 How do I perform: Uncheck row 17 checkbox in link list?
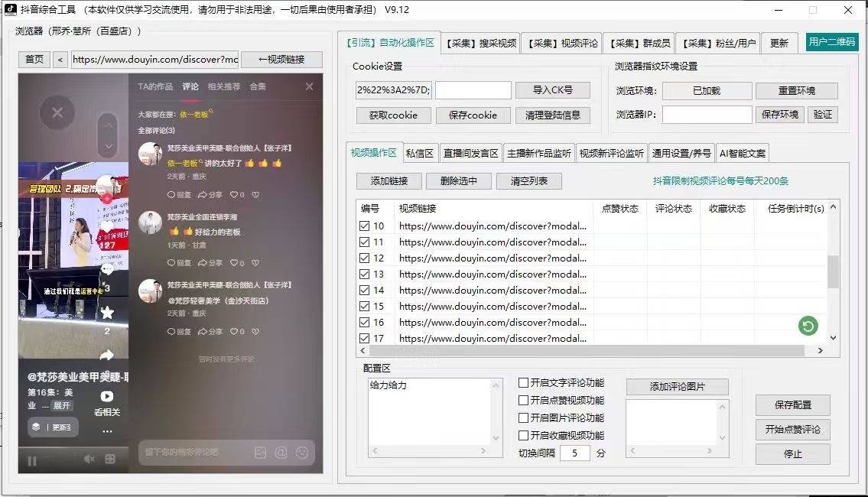coord(364,338)
